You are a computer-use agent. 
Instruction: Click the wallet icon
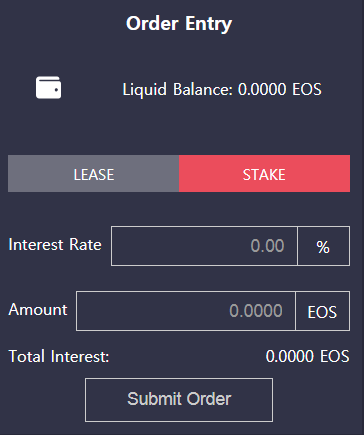point(48,88)
